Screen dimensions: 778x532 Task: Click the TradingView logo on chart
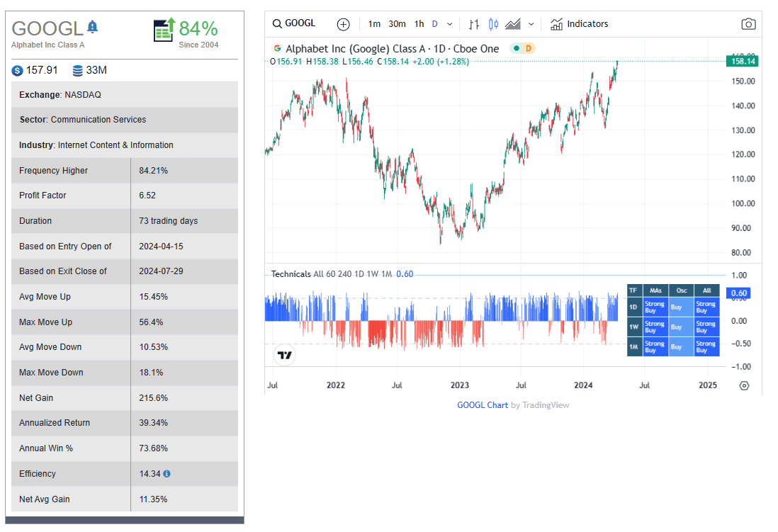285,355
